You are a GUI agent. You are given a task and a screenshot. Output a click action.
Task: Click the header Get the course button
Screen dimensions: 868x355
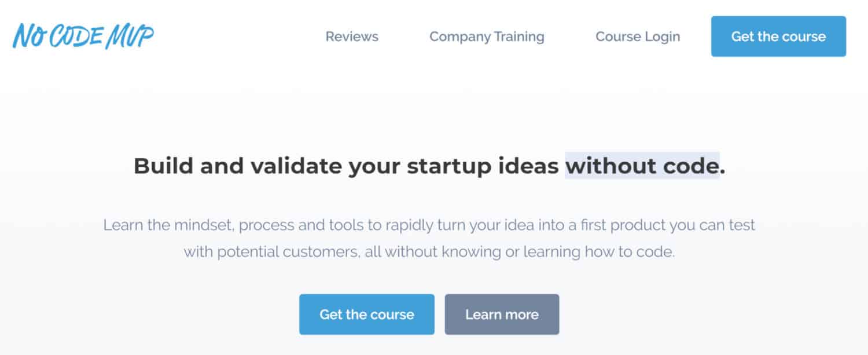click(x=778, y=36)
